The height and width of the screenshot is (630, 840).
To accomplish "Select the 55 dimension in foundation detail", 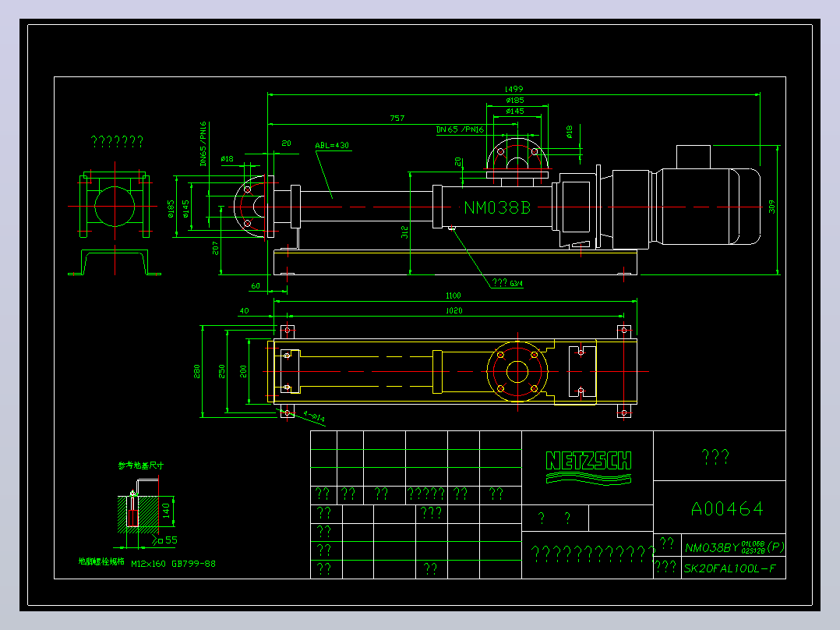I will pyautogui.click(x=171, y=540).
